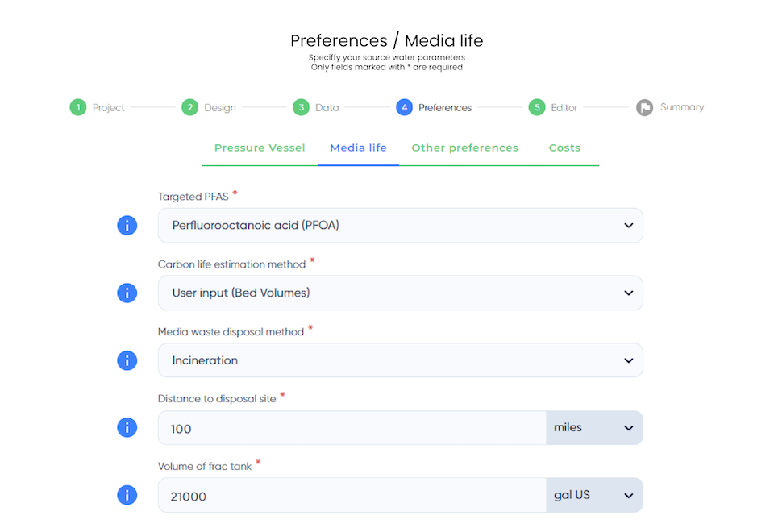This screenshot has height=532, width=774.
Task: Click the Distance to disposal site field
Action: click(x=352, y=427)
